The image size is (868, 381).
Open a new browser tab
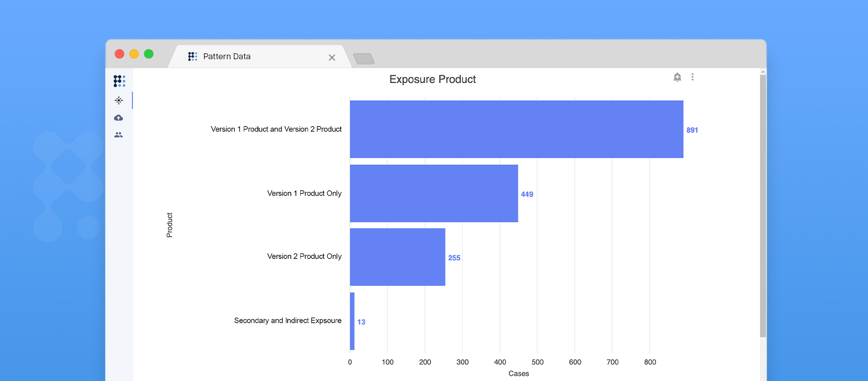click(364, 59)
